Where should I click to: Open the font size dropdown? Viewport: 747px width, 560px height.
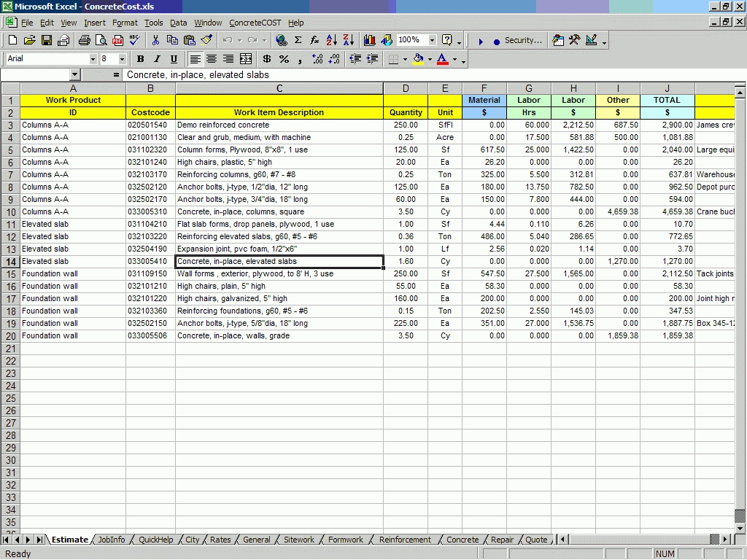tap(122, 58)
